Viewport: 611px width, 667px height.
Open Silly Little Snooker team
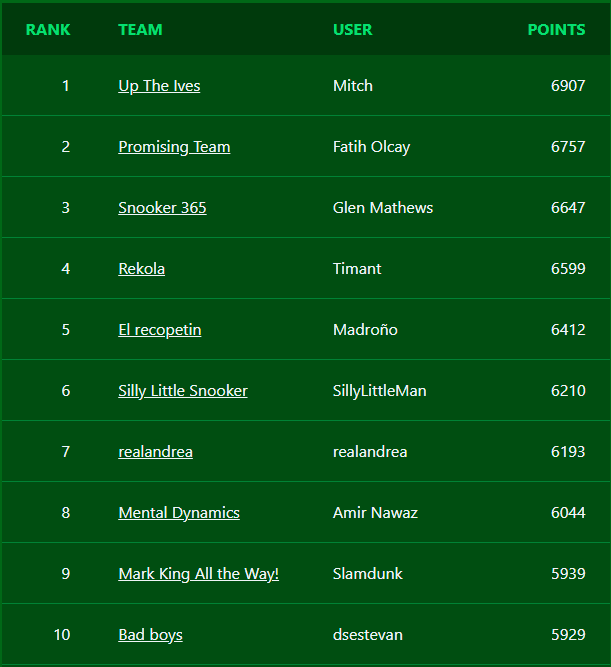183,391
